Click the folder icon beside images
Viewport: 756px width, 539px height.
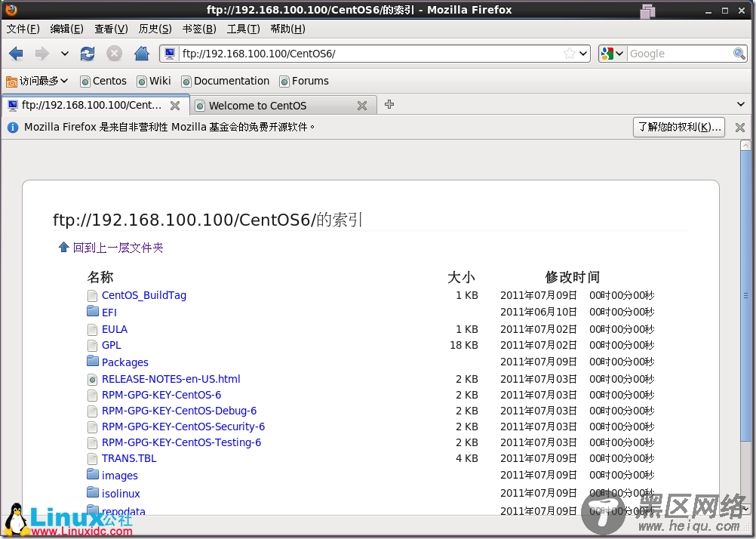(x=93, y=474)
